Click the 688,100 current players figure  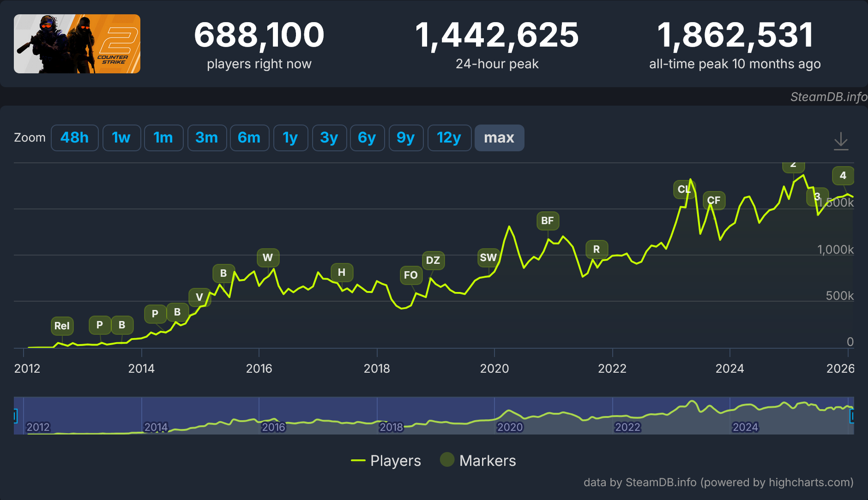[259, 35]
